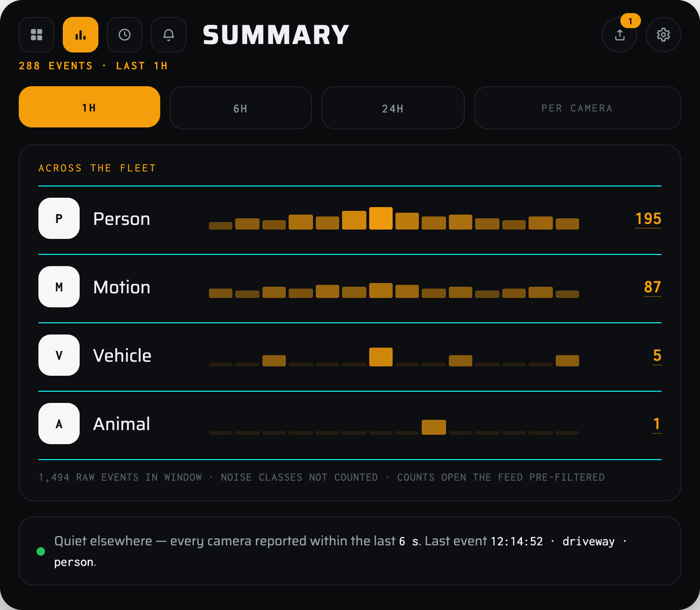
Task: Open the bell notifications icon
Action: tap(169, 35)
